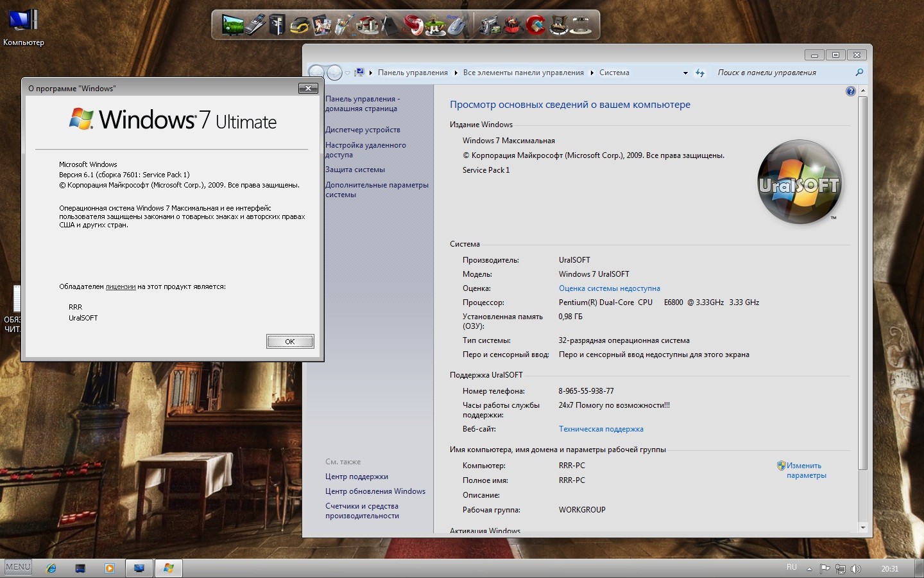Open the лицензии link in About dialog
The image size is (924, 578).
coord(121,286)
